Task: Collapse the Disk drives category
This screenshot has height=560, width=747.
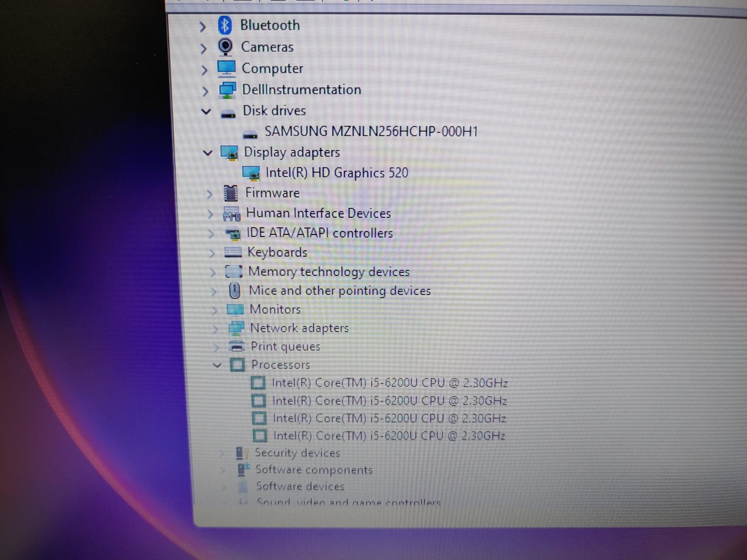Action: [x=206, y=111]
